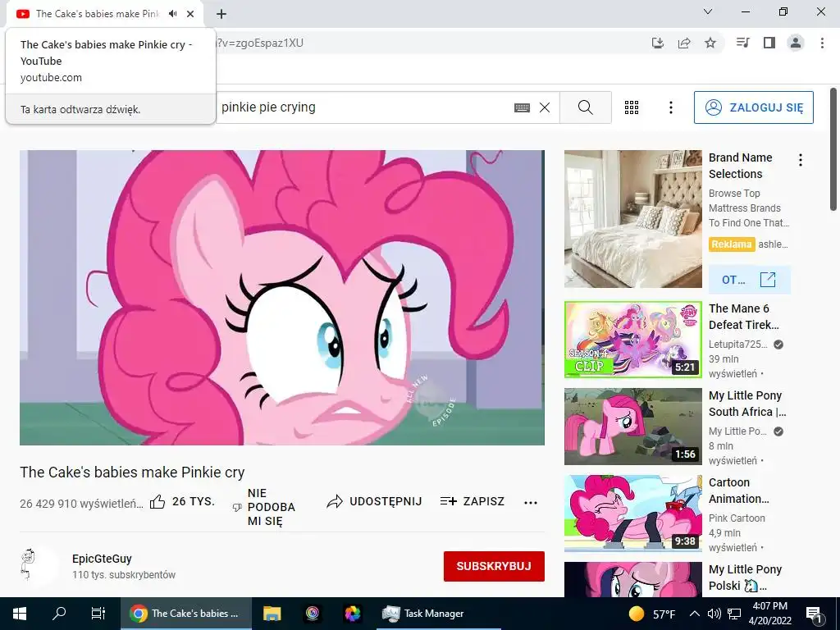Show hidden system tray icons
840x630 pixels.
(x=694, y=614)
